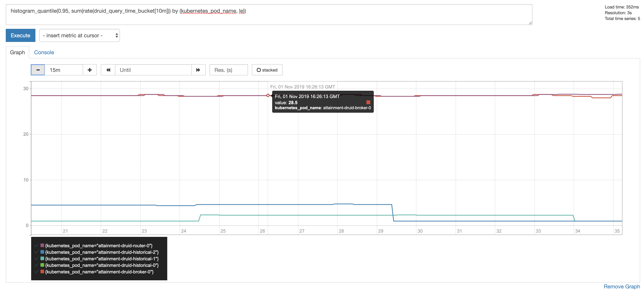Screen dimensions: 644x293
Task: Toggle the historical-1 legend entry
Action: (x=102, y=259)
